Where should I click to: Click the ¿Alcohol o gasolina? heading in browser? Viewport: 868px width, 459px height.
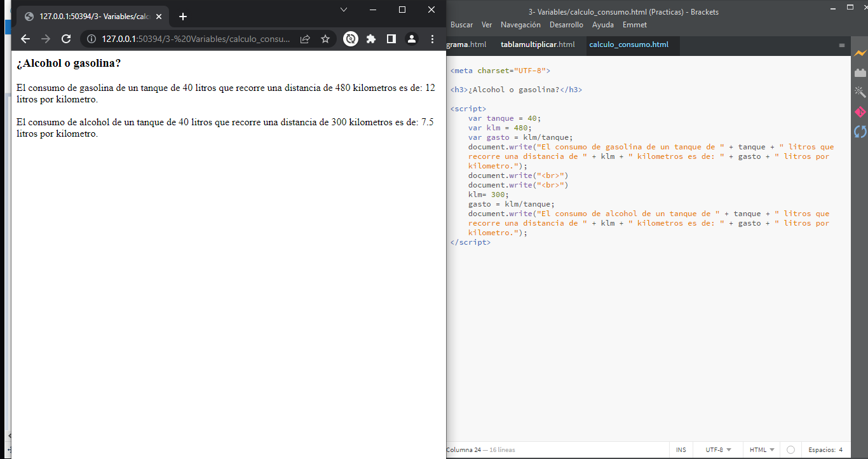pos(69,64)
